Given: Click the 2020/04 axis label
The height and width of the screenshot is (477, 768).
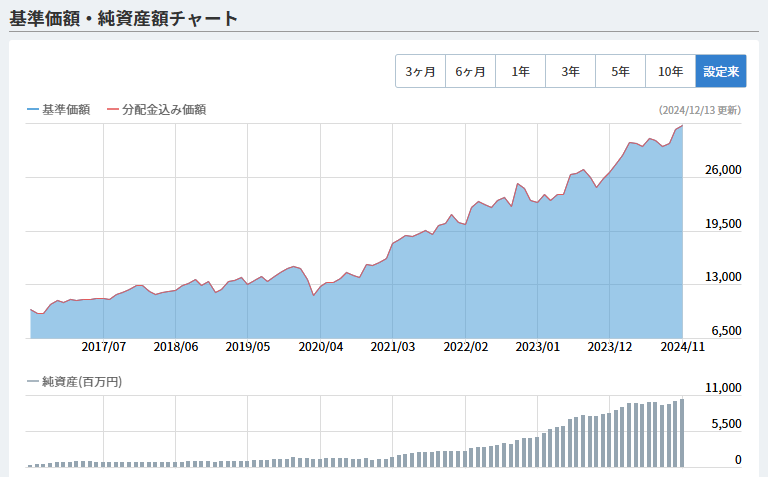Looking at the screenshot, I should 321,347.
